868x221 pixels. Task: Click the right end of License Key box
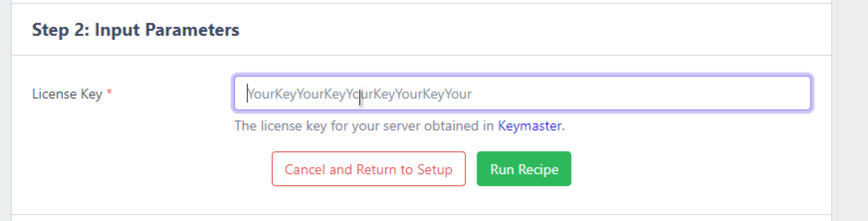(x=796, y=94)
